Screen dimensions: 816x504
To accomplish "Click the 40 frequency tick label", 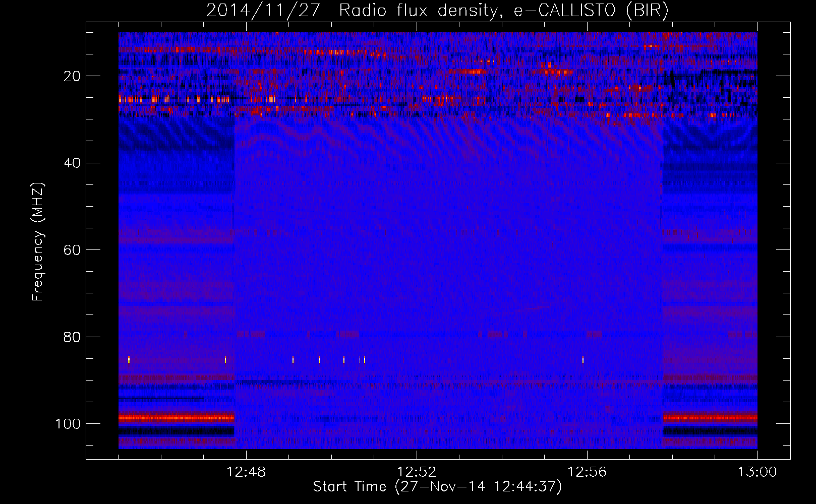I will [73, 163].
